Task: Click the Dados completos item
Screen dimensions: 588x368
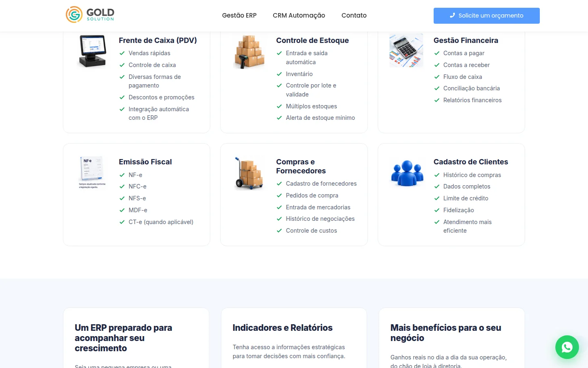Action: tap(467, 186)
